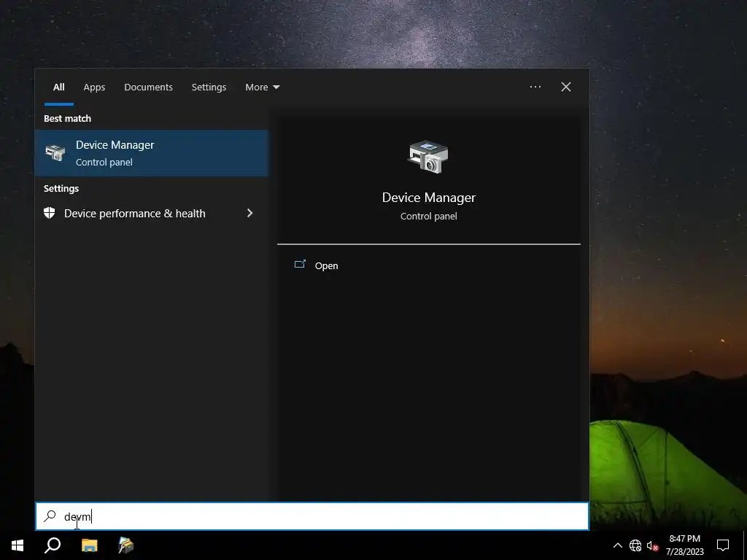Image resolution: width=747 pixels, height=560 pixels.
Task: Open the Windows Start menu
Action: click(x=18, y=545)
